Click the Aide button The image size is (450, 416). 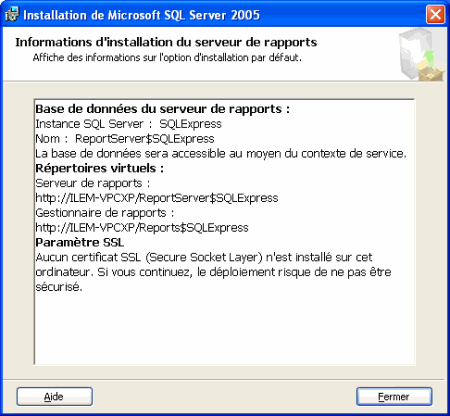pyautogui.click(x=55, y=397)
